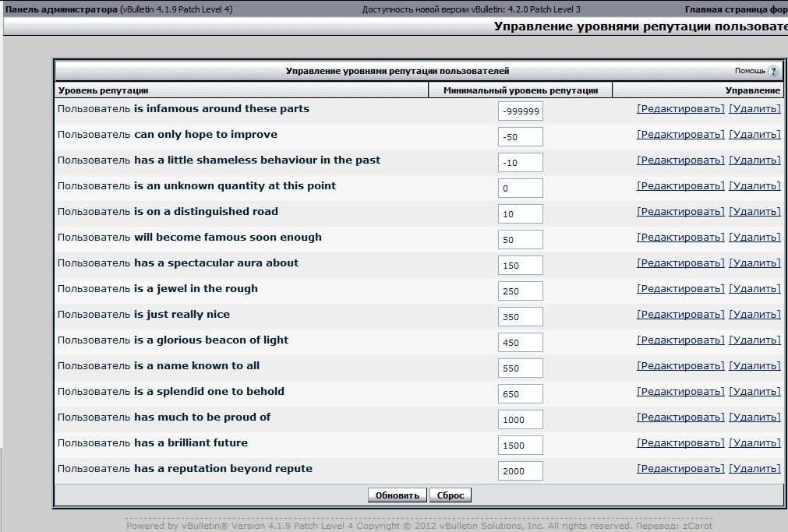Delete the 'has a brilliant future' level
788x532 pixels.
754,443
